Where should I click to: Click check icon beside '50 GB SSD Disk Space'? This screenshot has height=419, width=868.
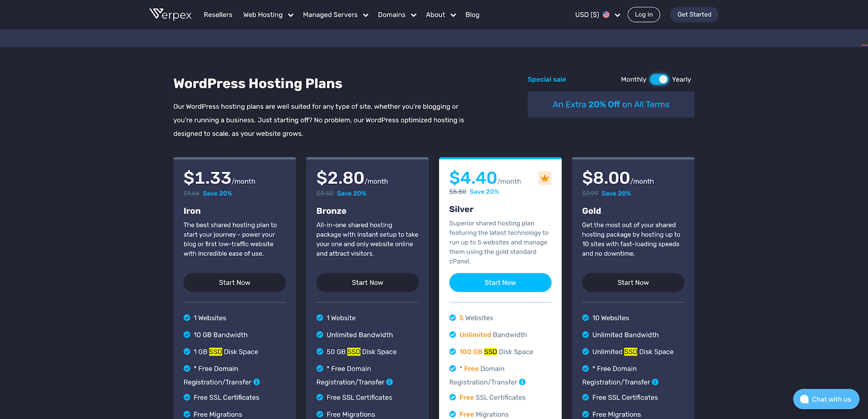coord(320,351)
